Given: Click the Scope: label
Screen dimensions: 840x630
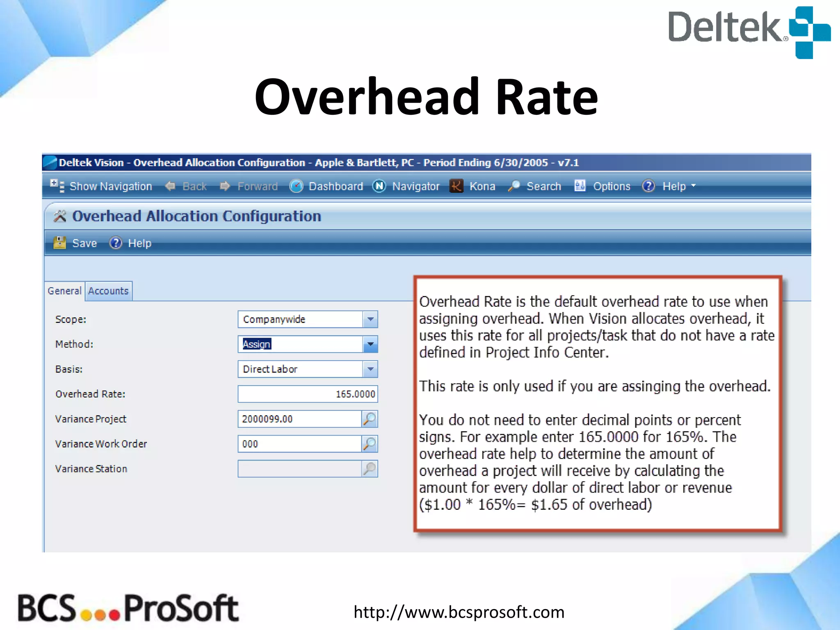Looking at the screenshot, I should [71, 319].
